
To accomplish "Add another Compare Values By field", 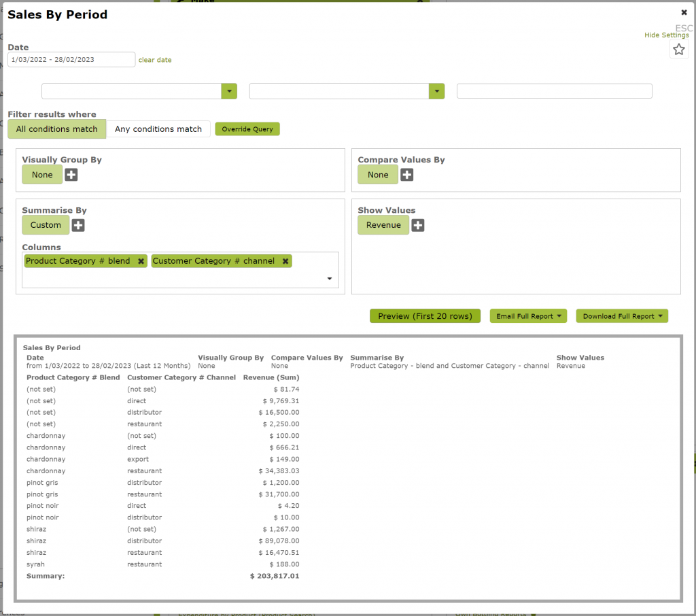I will [406, 175].
